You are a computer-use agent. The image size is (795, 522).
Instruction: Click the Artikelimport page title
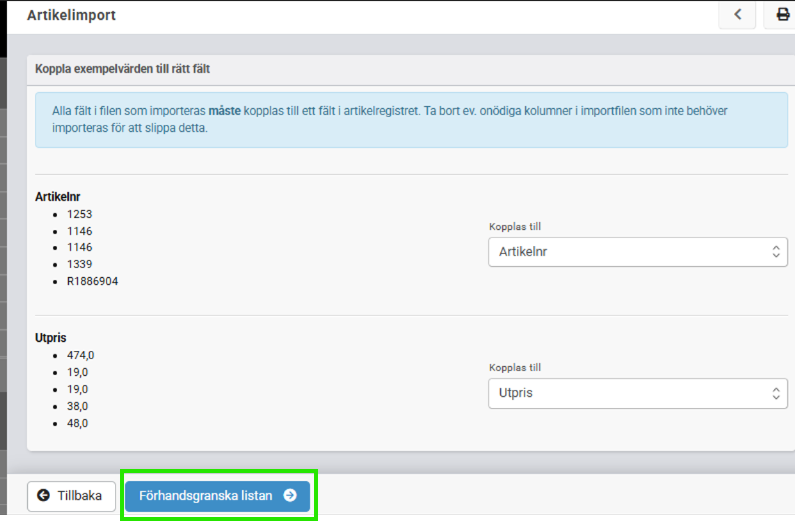pos(73,15)
